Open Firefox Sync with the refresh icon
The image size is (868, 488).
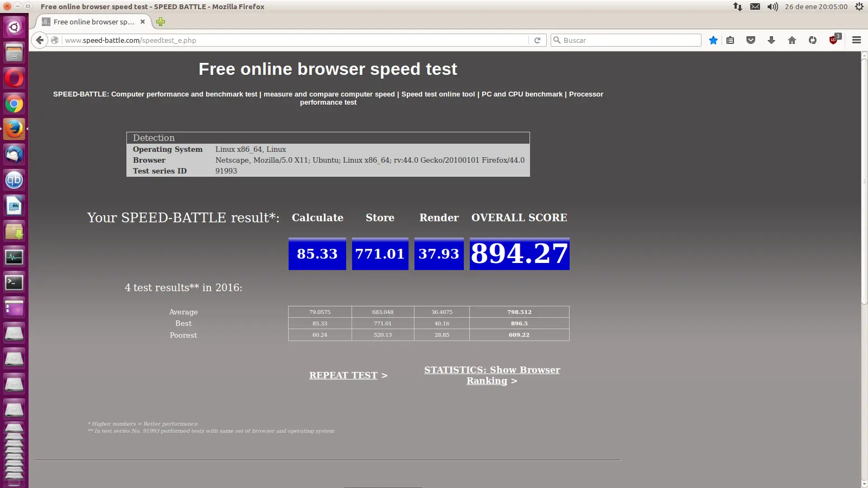[812, 40]
